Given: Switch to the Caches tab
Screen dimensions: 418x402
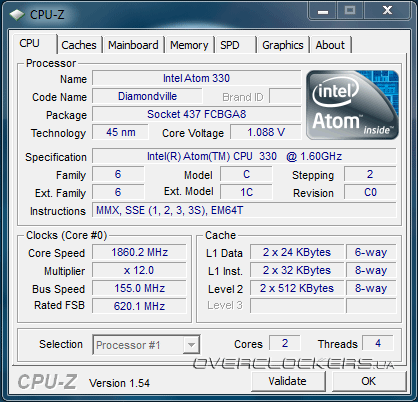Looking at the screenshot, I should pos(79,45).
